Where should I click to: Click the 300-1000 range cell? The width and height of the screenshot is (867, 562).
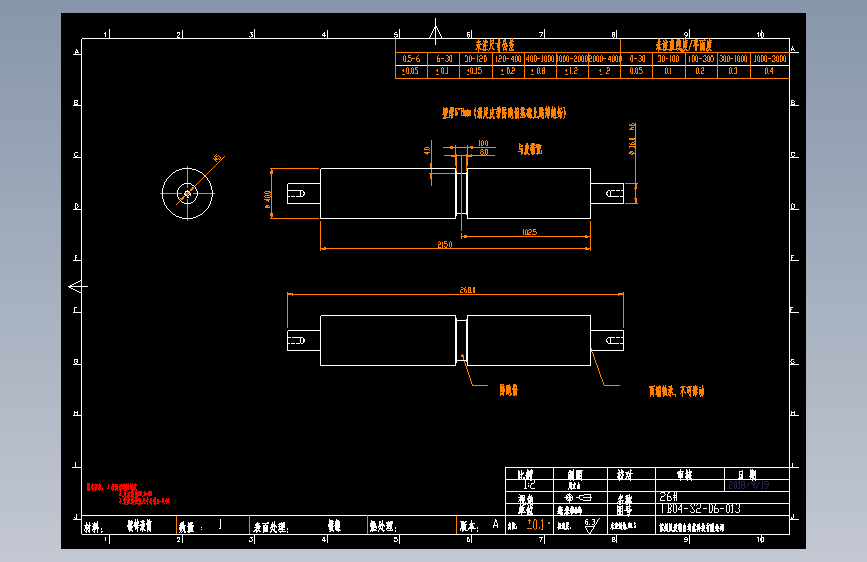point(734,59)
